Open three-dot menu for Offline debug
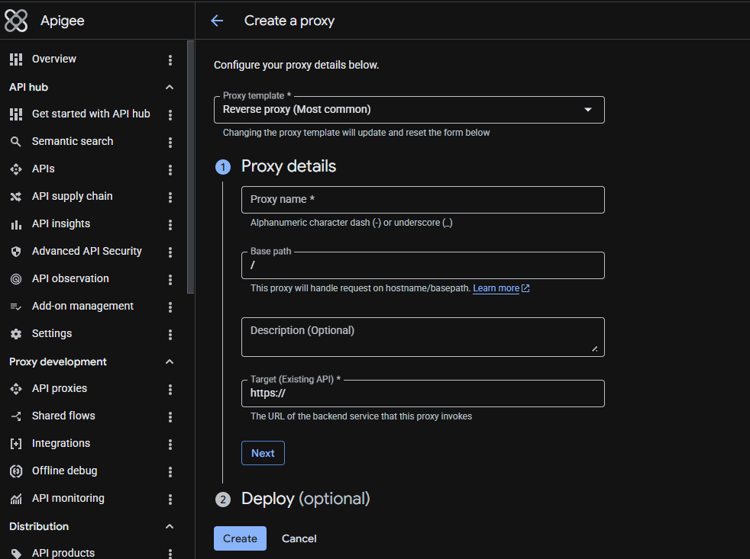 (x=170, y=471)
